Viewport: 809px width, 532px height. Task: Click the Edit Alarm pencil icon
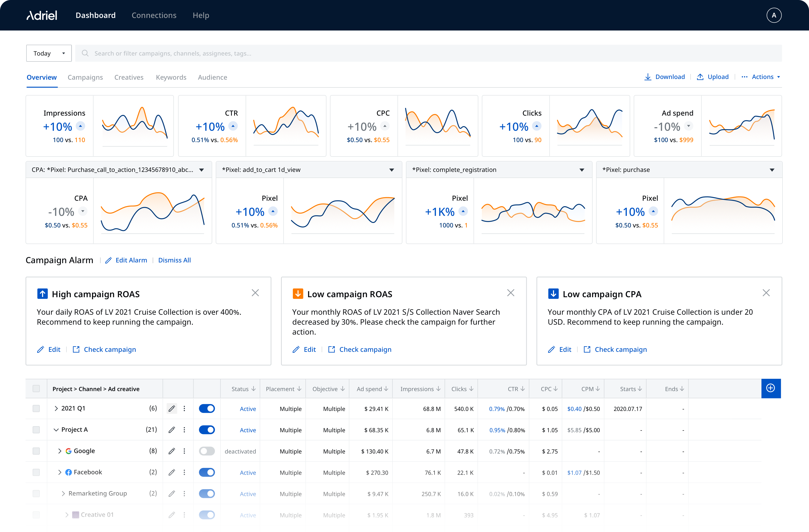coord(108,260)
